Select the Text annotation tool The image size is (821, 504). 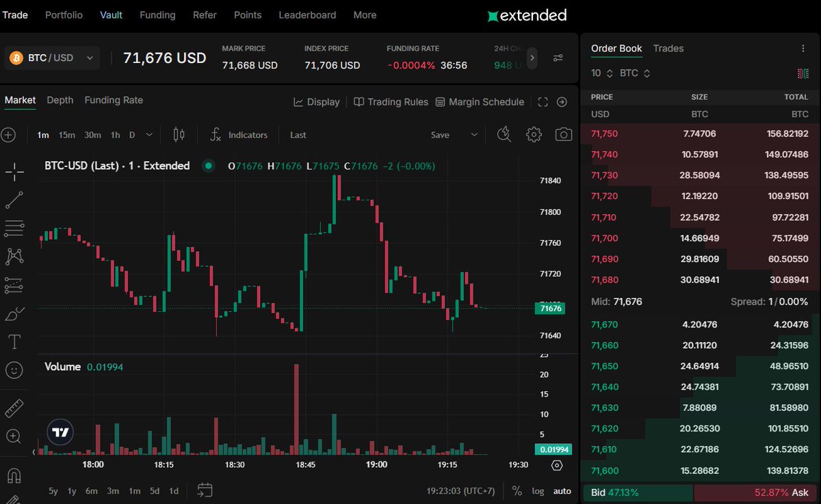[14, 341]
